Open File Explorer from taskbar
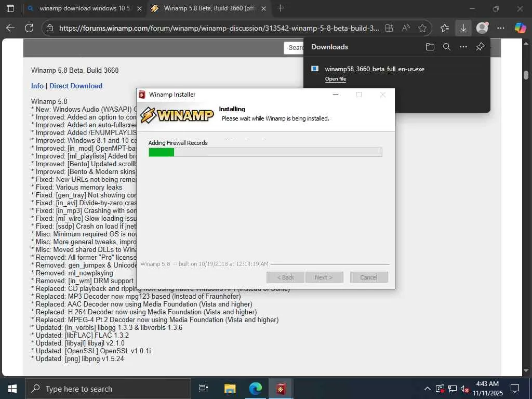The width and height of the screenshot is (532, 399). pyautogui.click(x=230, y=389)
